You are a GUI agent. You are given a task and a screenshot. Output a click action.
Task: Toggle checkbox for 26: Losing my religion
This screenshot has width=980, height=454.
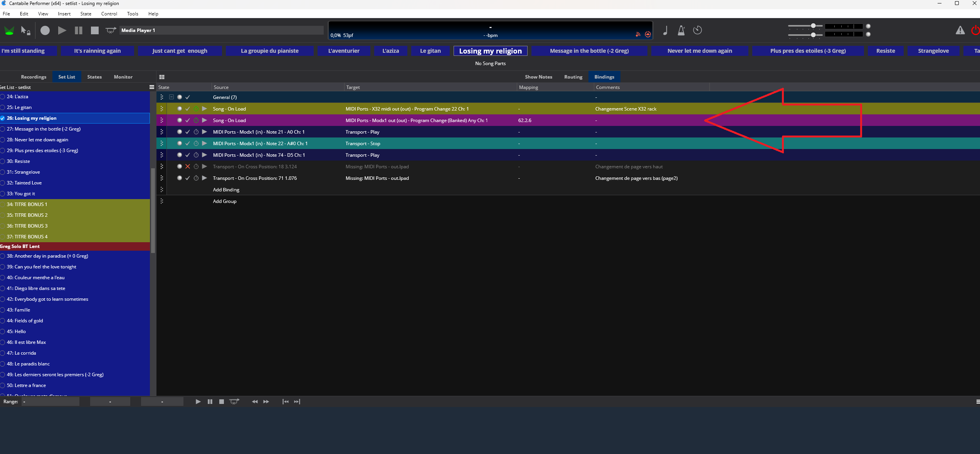point(3,118)
